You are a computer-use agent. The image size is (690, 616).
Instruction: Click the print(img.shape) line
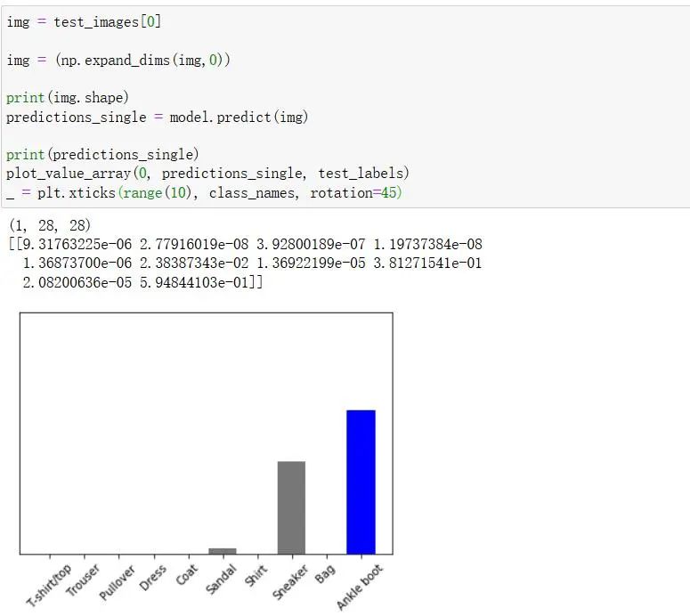[68, 97]
